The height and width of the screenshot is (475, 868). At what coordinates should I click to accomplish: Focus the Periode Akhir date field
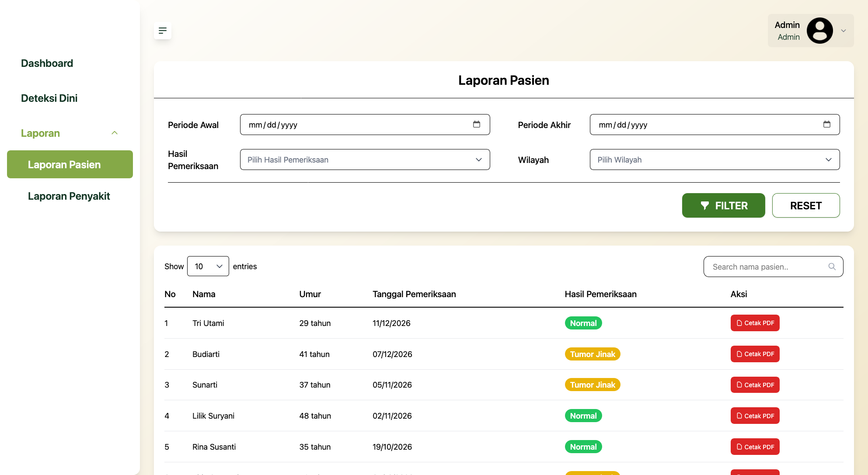pyautogui.click(x=715, y=125)
